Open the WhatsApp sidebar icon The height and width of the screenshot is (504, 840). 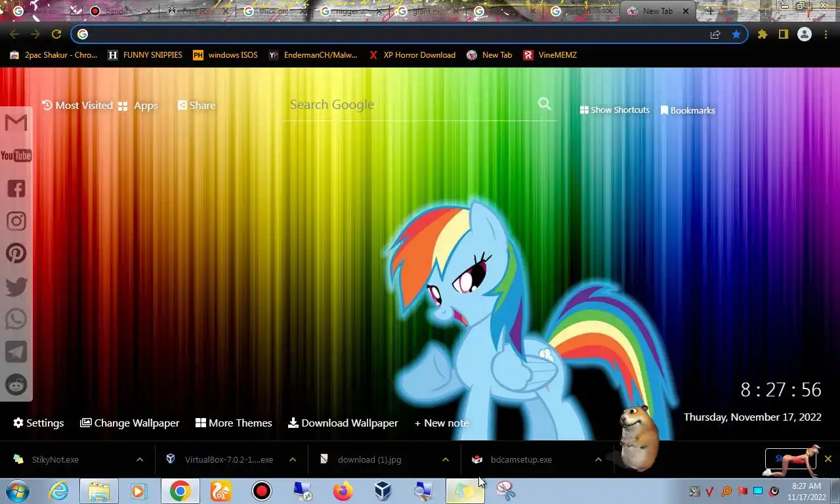16,319
